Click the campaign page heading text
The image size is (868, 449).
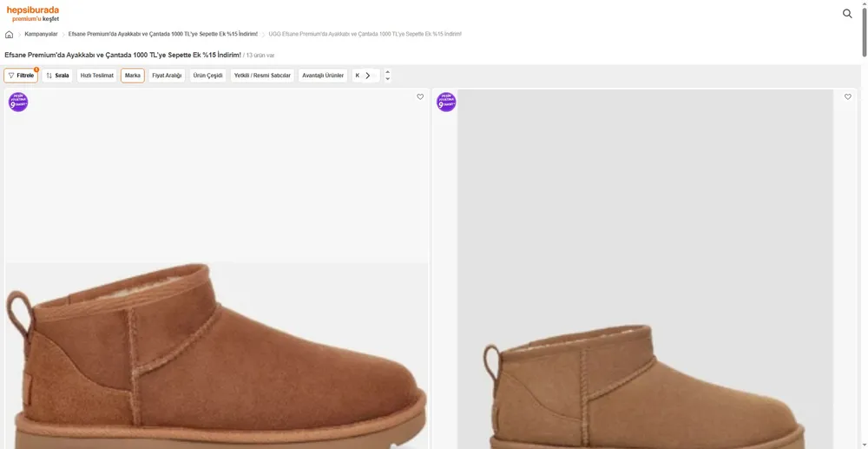click(123, 55)
